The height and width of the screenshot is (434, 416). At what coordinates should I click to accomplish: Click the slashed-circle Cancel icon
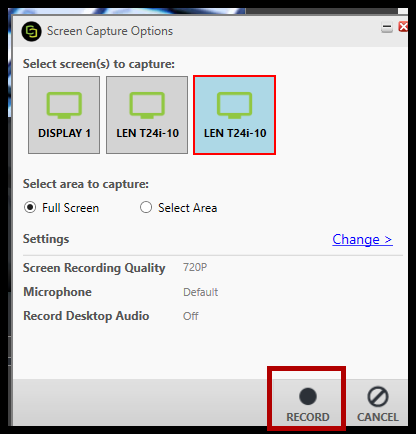pyautogui.click(x=378, y=397)
